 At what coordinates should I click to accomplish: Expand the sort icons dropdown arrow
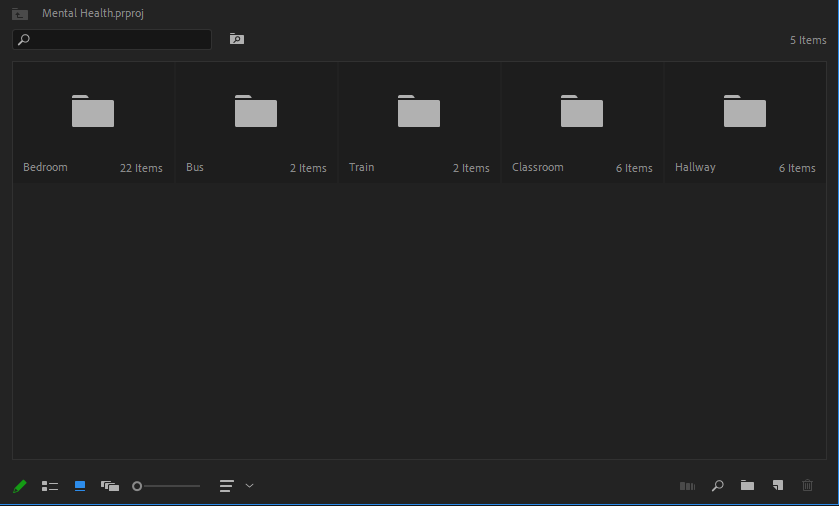(x=249, y=486)
